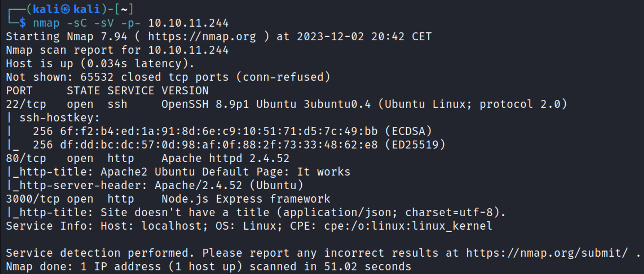
Task: Click the 80/tcp port entry
Action: tap(26, 158)
